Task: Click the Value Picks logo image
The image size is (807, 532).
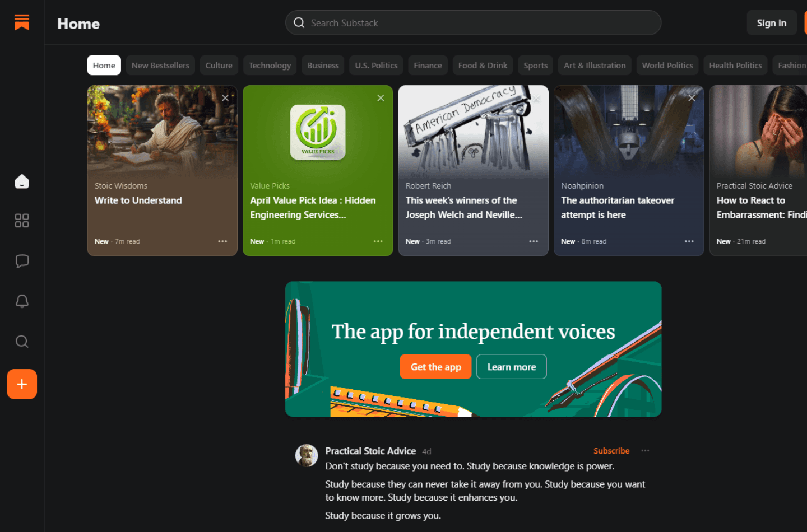Action: tap(318, 132)
